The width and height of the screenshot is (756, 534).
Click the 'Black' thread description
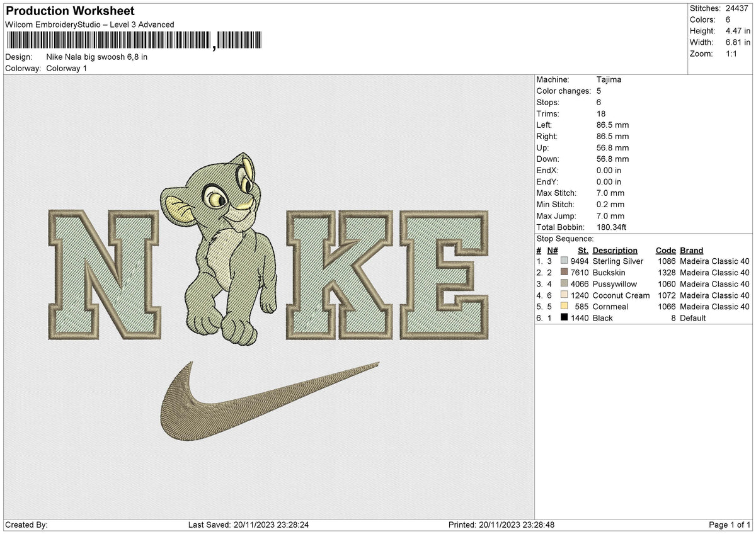tap(603, 318)
